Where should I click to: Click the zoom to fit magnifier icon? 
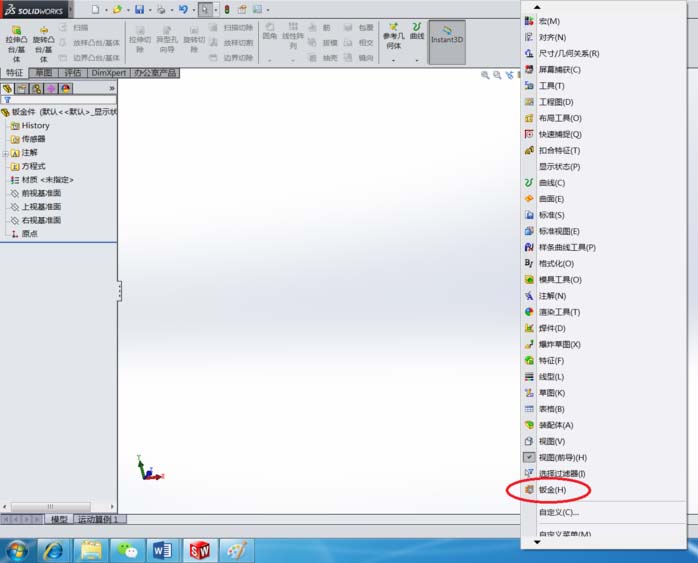(485, 75)
